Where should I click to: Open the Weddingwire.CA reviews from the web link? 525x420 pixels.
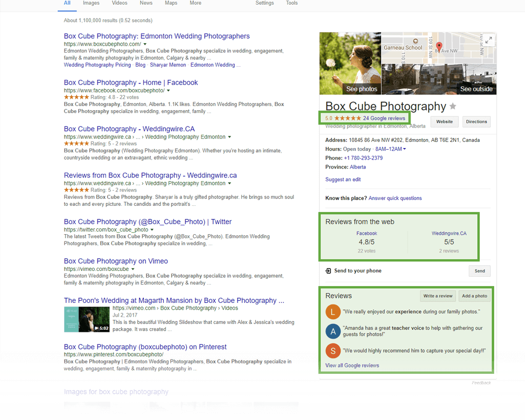(x=449, y=234)
